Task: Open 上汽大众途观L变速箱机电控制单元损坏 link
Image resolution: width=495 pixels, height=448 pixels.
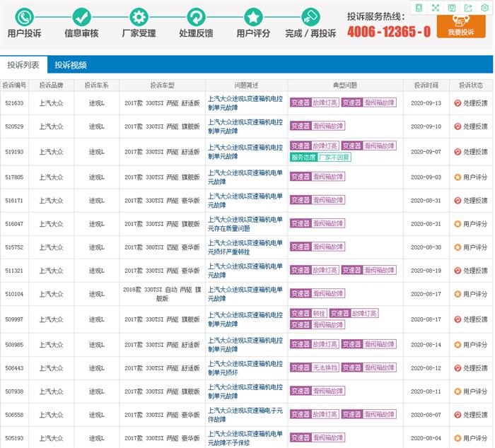Action: click(245, 368)
